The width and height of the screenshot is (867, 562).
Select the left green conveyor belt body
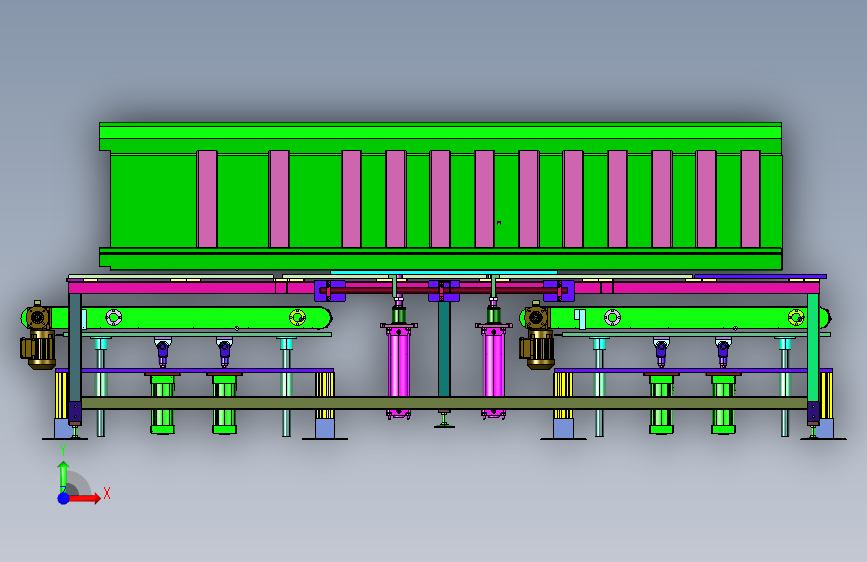click(191, 318)
